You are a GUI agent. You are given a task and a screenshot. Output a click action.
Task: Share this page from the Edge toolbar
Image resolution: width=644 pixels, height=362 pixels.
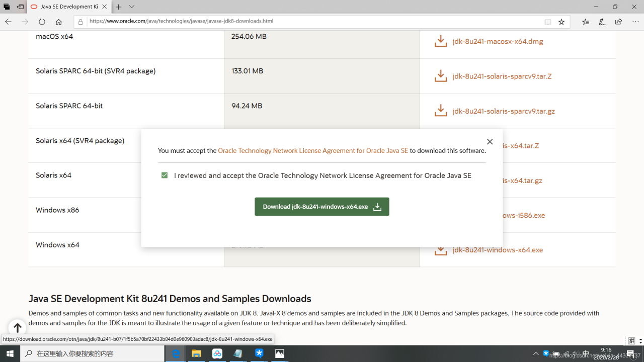coord(618,22)
